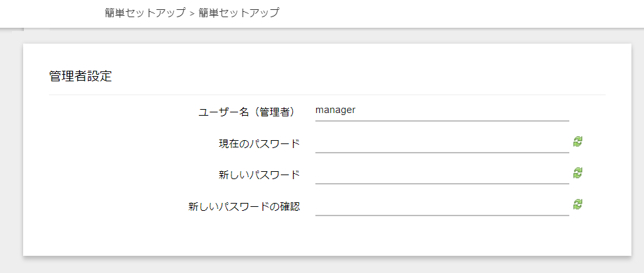Select the 現在のパスワード input field
Screen dimensions: 644x273
[442, 143]
